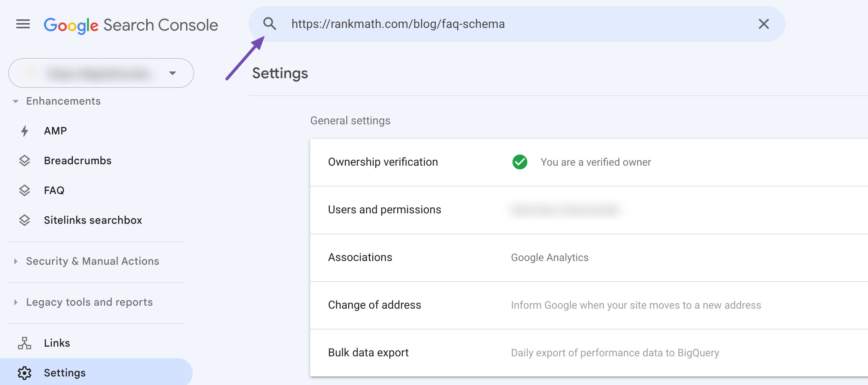Screen dimensions: 868x385
Task: Focus the URL inspection field
Action: click(517, 24)
